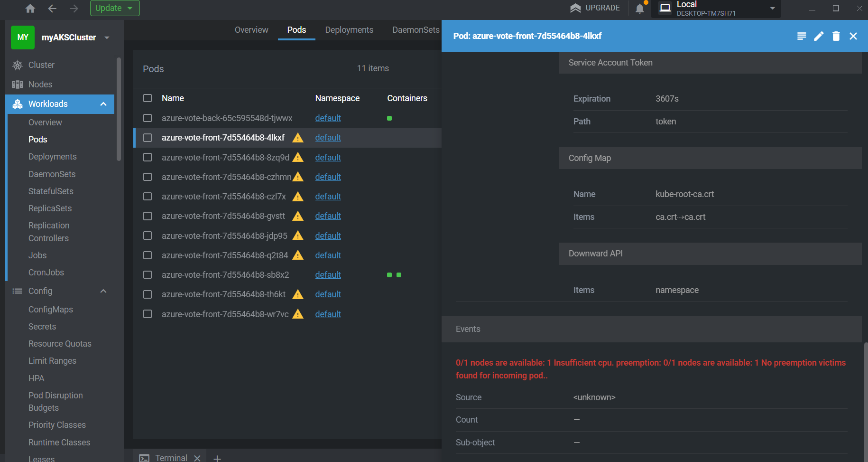Check the azure-vote-front-7d55464b8-sb8x2 pod
The height and width of the screenshot is (462, 868).
[148, 274]
